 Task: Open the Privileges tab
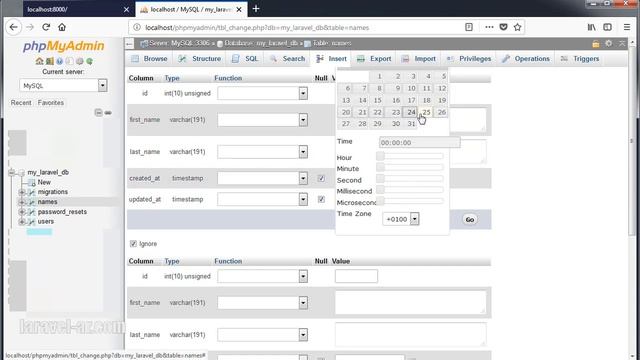point(469,59)
